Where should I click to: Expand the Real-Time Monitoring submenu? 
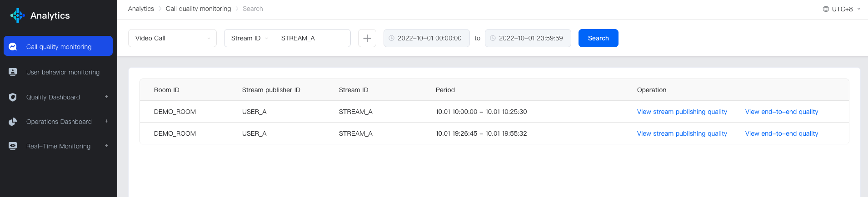coord(106,146)
